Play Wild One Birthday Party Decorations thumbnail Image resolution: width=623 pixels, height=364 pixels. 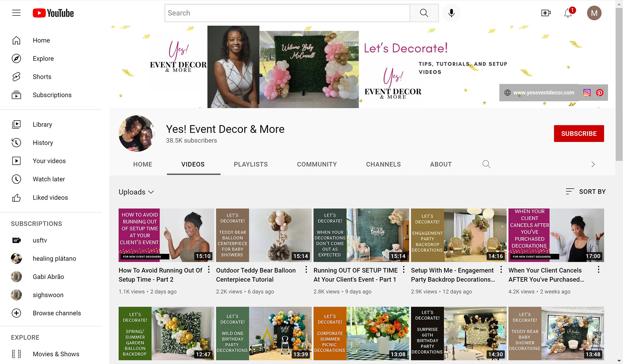(264, 334)
